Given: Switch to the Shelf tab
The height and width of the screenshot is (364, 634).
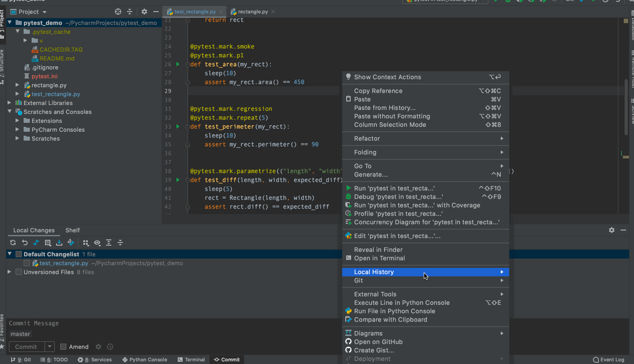Looking at the screenshot, I should tap(73, 230).
